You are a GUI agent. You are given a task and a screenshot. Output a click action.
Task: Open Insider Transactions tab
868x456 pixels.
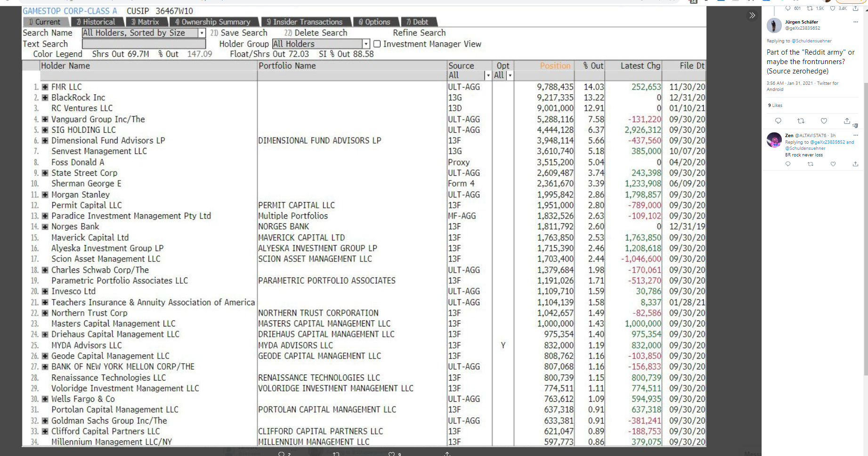[307, 22]
